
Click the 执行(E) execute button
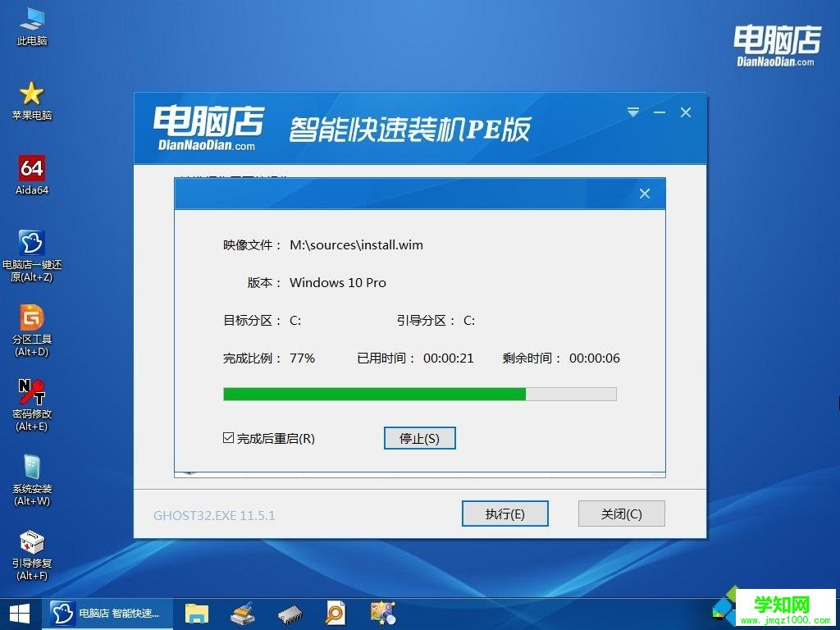[x=504, y=514]
